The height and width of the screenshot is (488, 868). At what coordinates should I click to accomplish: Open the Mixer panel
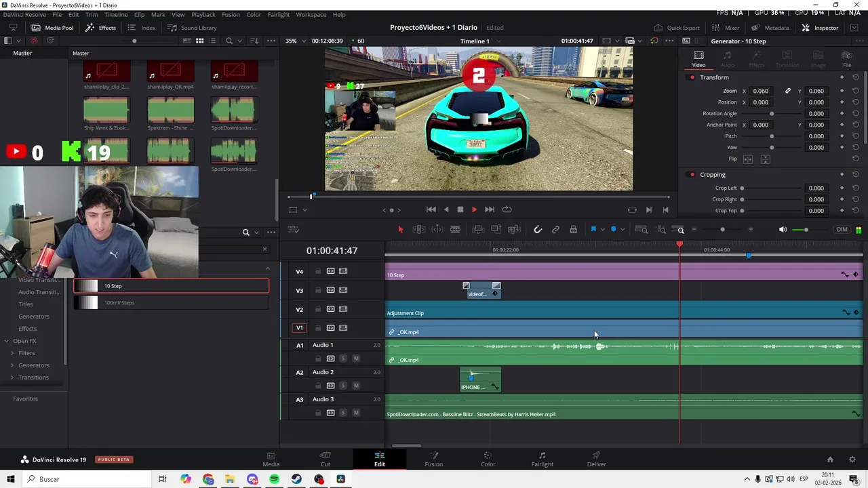(x=726, y=28)
